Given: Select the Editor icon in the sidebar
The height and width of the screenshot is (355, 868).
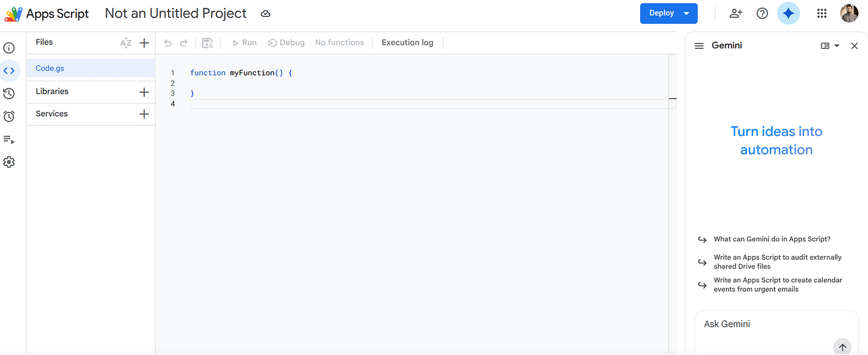Looking at the screenshot, I should click(9, 71).
